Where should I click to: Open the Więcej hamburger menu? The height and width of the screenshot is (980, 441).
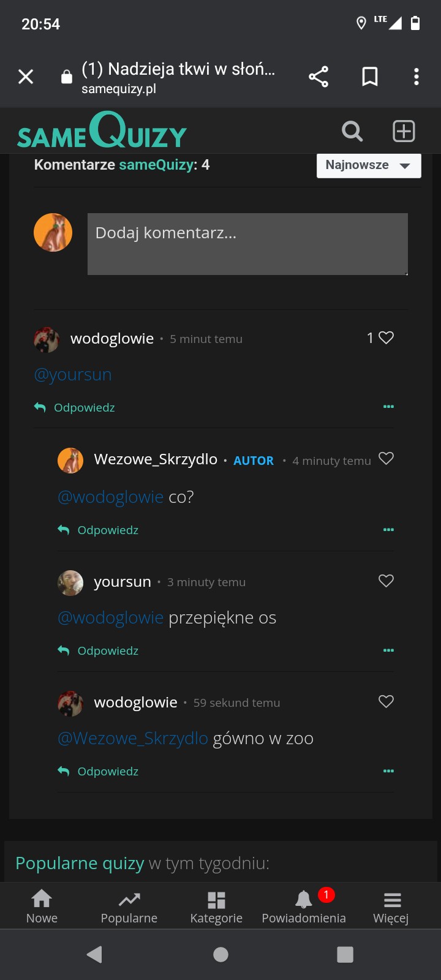(391, 907)
